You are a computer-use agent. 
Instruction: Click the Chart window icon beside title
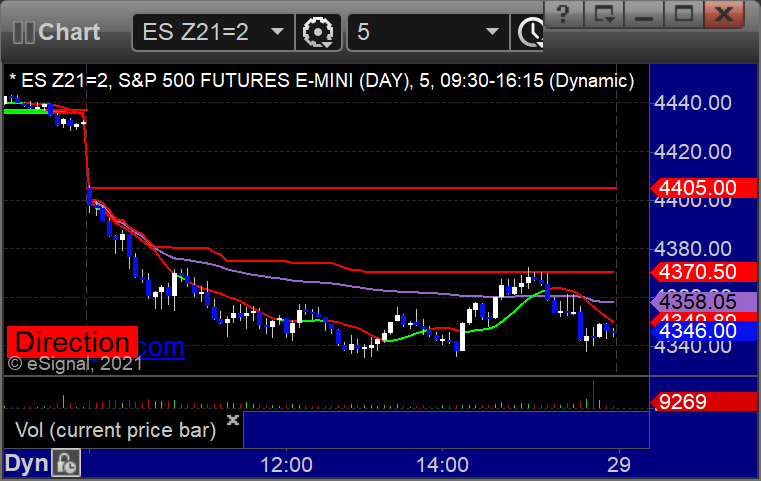(x=23, y=33)
